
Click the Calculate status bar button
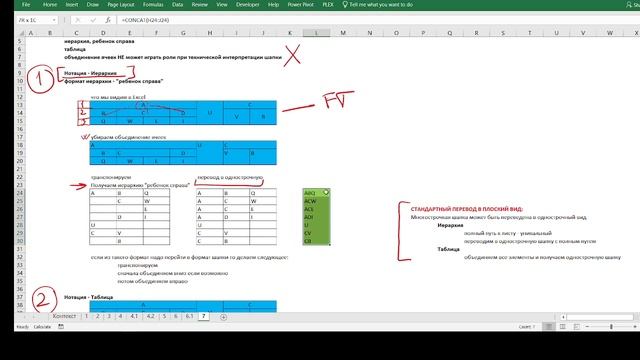coord(42,327)
